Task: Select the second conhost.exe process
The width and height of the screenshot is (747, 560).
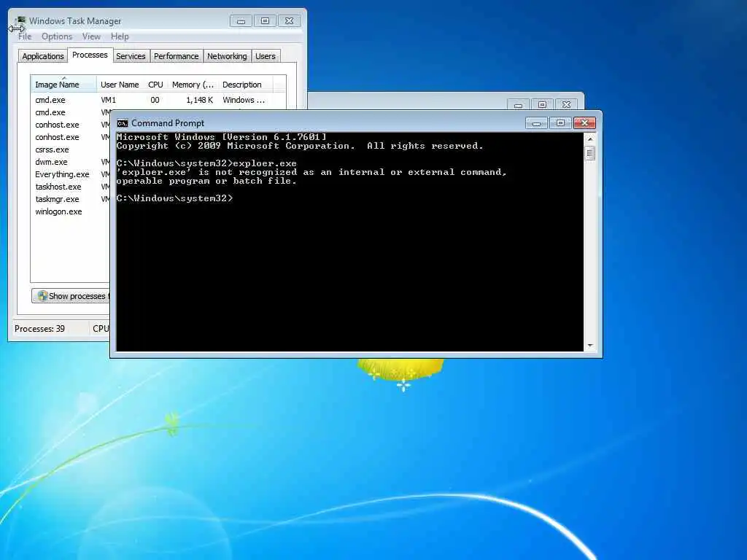Action: click(x=71, y=137)
